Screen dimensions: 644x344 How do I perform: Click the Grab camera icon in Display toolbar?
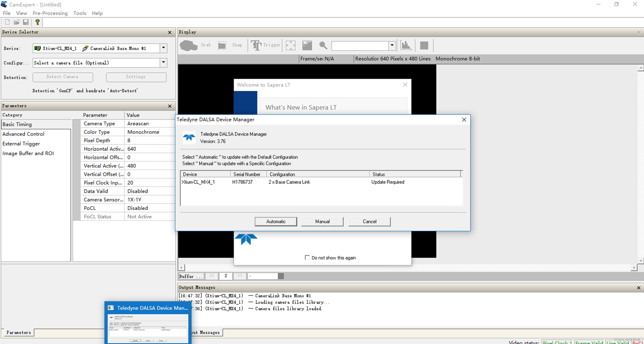coord(189,45)
